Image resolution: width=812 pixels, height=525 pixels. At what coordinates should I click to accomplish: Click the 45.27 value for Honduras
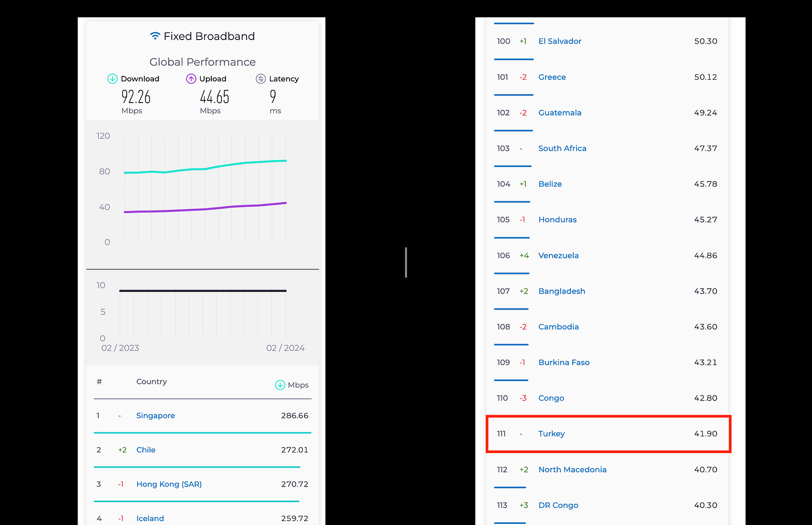pos(705,220)
